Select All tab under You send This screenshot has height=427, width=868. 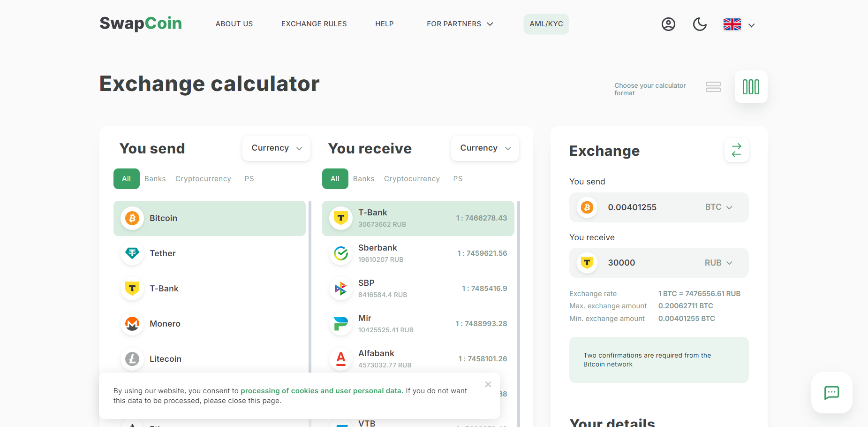point(127,179)
